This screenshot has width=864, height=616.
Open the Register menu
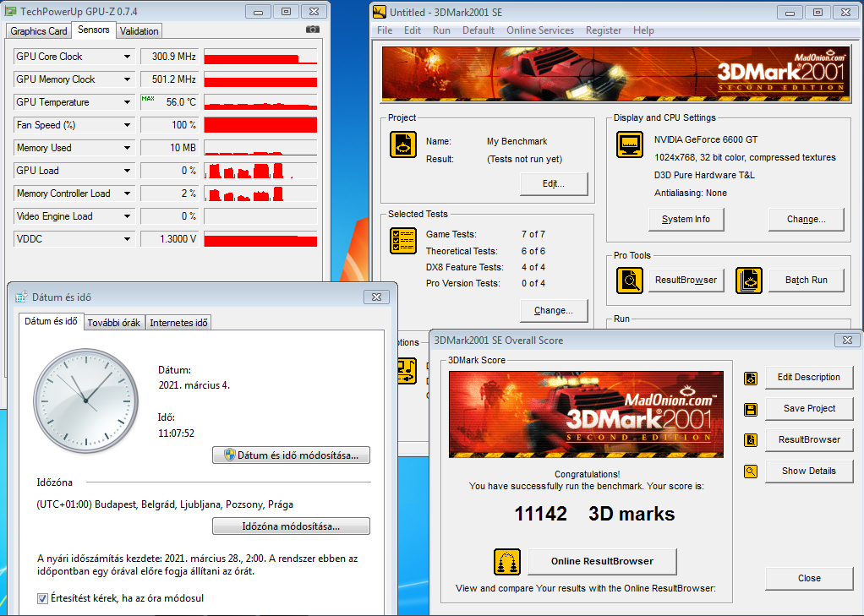604,30
